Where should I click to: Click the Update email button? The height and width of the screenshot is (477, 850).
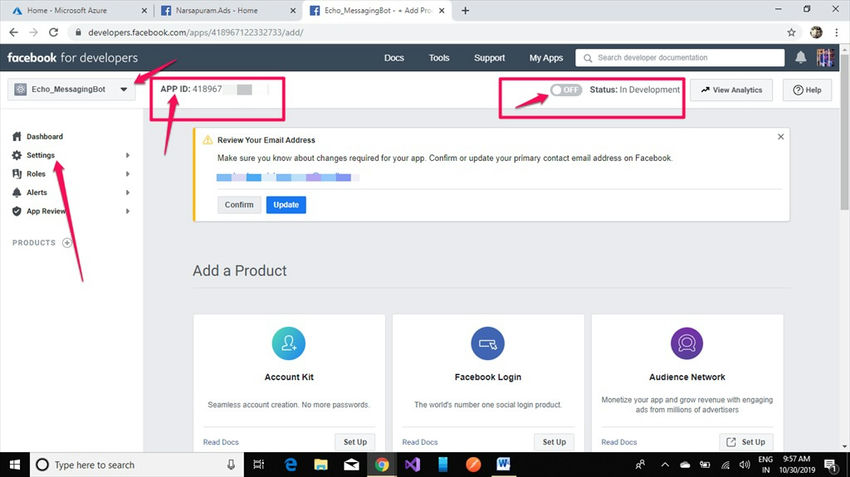coord(286,205)
